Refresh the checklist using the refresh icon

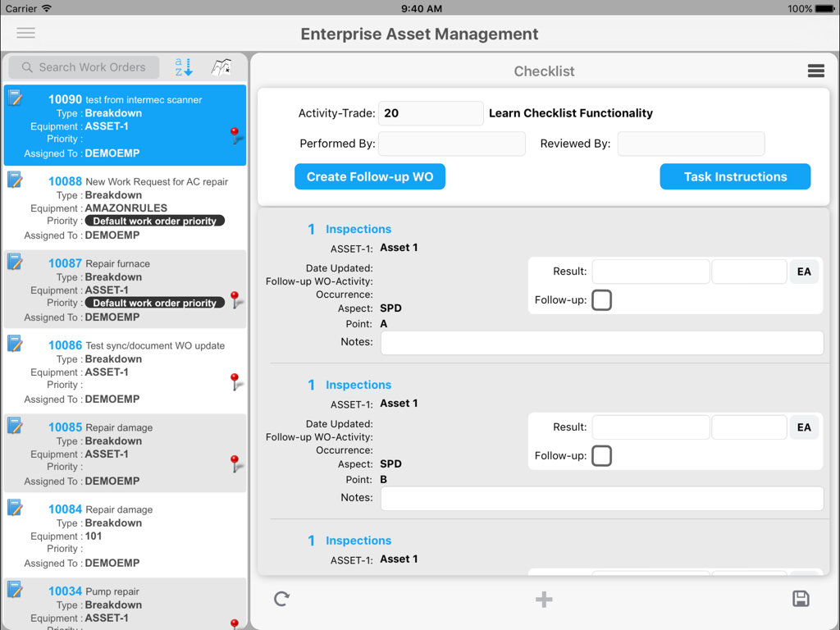pyautogui.click(x=281, y=599)
